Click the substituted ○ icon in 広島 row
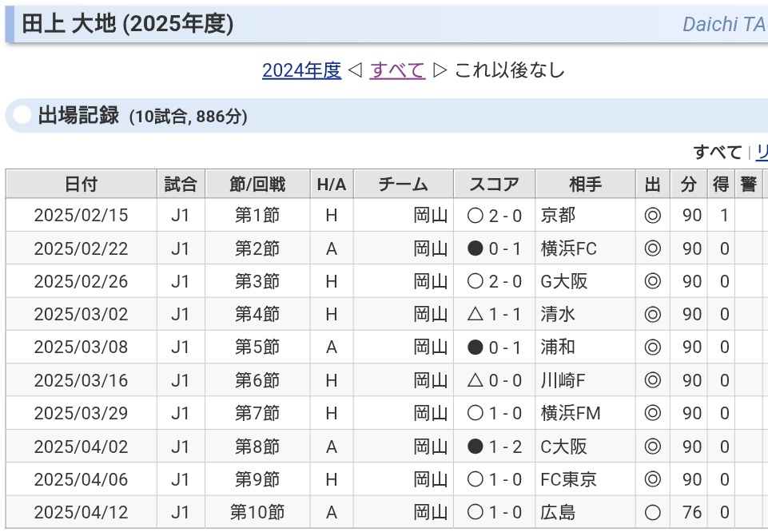The width and height of the screenshot is (768, 532). [x=652, y=512]
